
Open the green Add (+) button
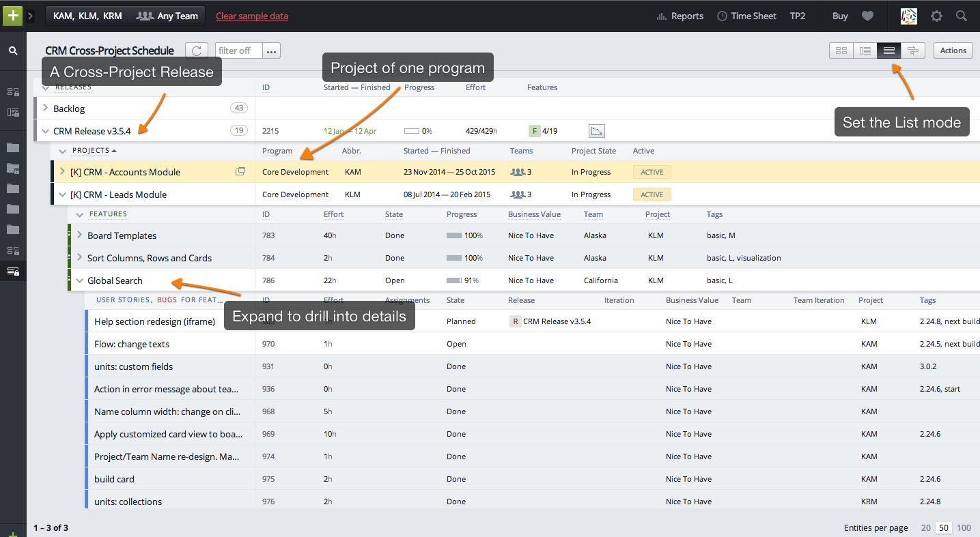tap(12, 15)
